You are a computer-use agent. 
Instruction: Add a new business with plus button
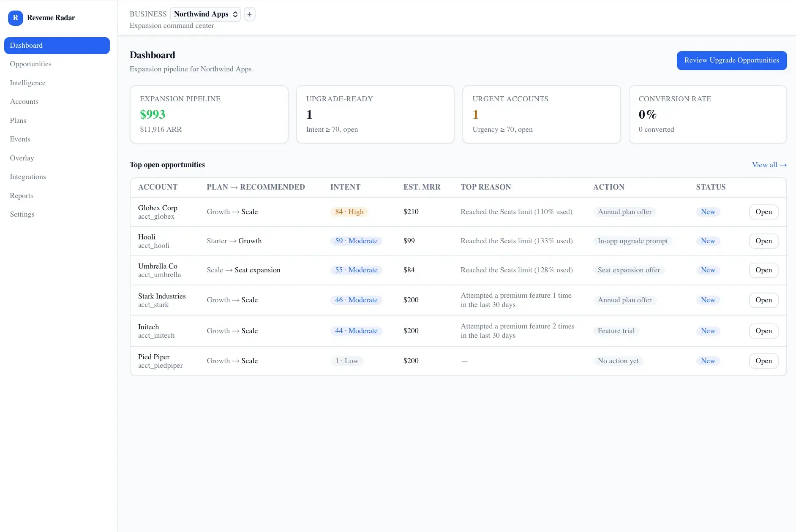[250, 14]
